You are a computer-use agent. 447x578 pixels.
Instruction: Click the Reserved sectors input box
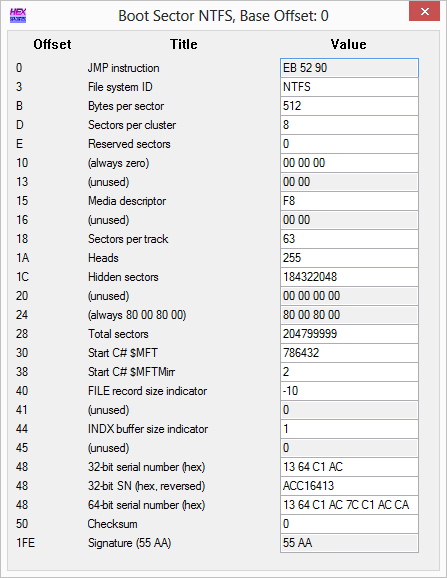coord(349,144)
